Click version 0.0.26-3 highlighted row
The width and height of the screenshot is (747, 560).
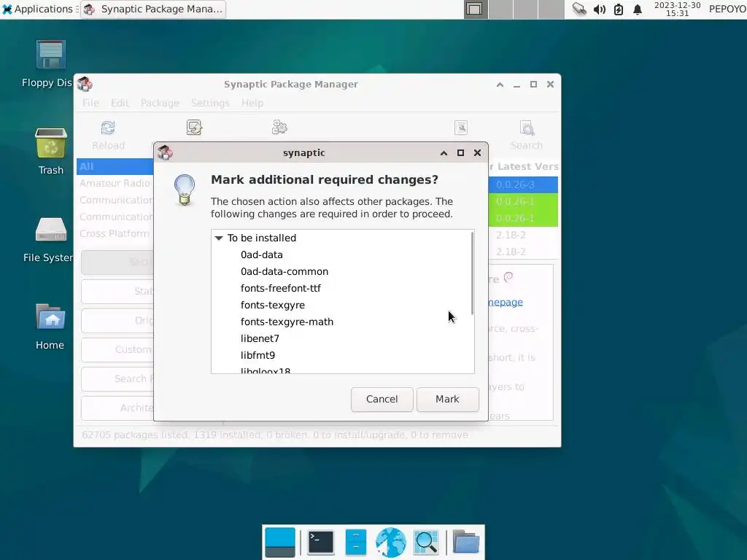pyautogui.click(x=523, y=184)
